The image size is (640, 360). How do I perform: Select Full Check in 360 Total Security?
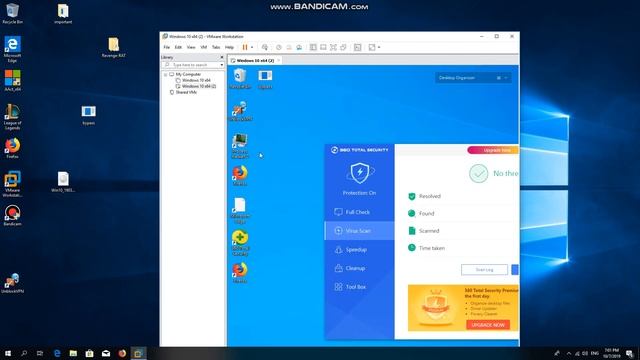[x=359, y=212]
